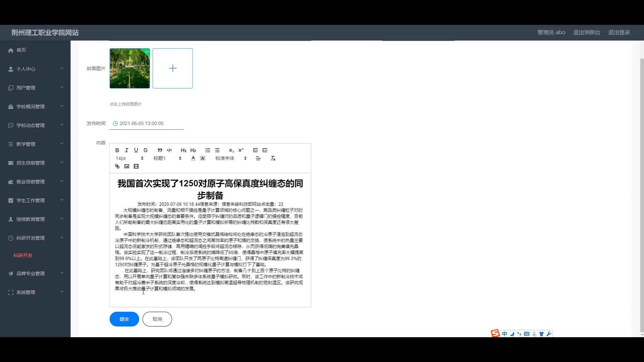Clear text formatting with Tx icon
This screenshot has height=362, width=644.
[273, 158]
